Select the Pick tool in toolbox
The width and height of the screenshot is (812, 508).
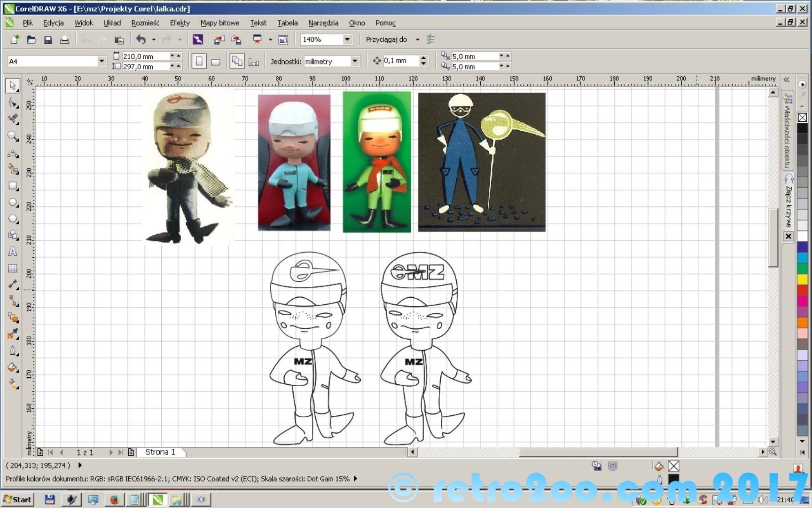[13, 86]
